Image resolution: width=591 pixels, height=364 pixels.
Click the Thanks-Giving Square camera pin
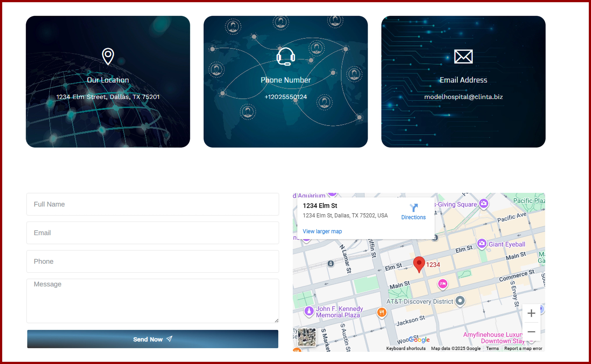(484, 204)
